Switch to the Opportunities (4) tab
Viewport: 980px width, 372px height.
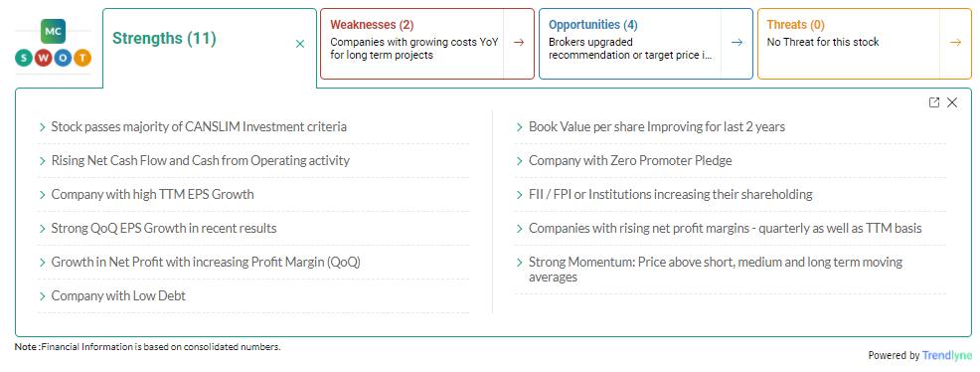click(x=593, y=25)
